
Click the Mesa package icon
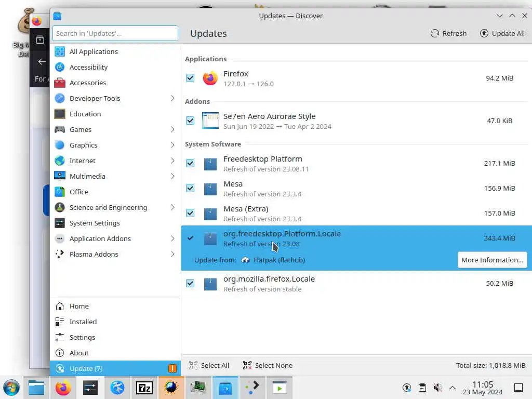click(210, 189)
